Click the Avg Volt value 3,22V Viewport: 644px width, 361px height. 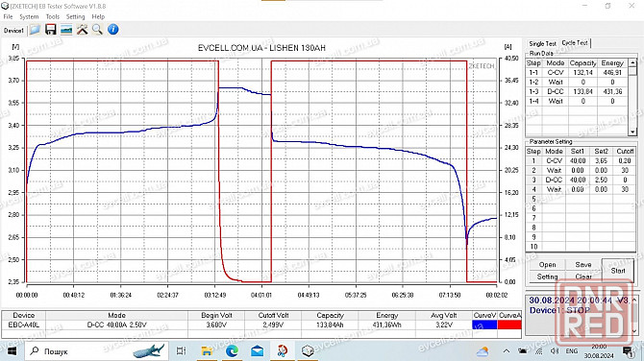click(x=443, y=325)
